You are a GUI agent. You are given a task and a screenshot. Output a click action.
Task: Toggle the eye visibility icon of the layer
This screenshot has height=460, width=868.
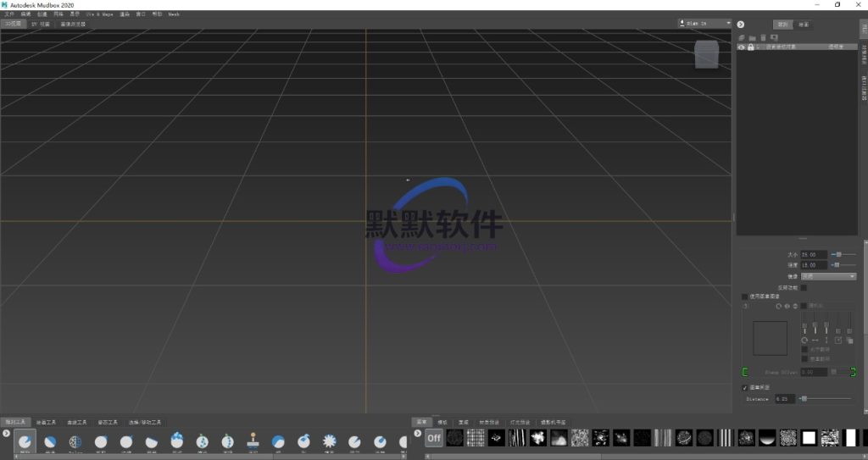742,47
